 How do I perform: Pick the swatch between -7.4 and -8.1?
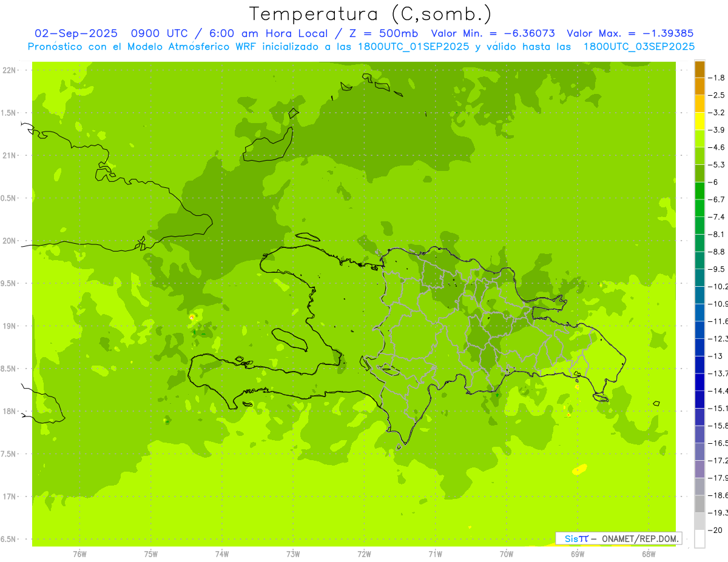(x=699, y=226)
